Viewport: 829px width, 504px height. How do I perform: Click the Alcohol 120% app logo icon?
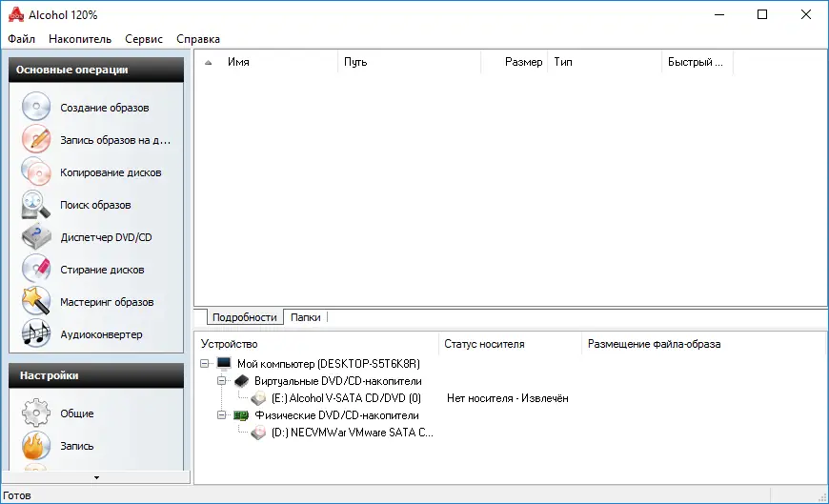(16, 15)
